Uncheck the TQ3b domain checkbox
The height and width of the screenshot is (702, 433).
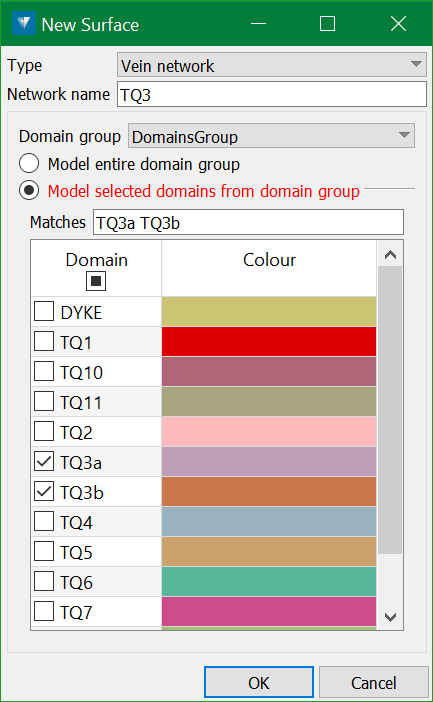tap(44, 492)
